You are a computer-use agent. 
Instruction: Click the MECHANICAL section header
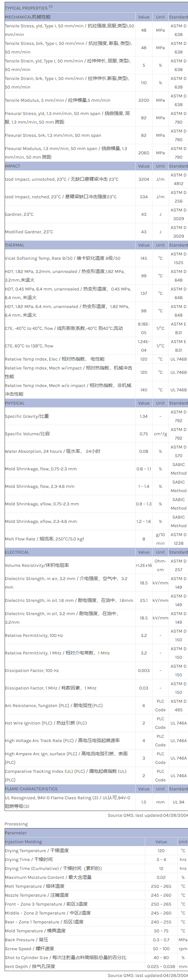27,17
